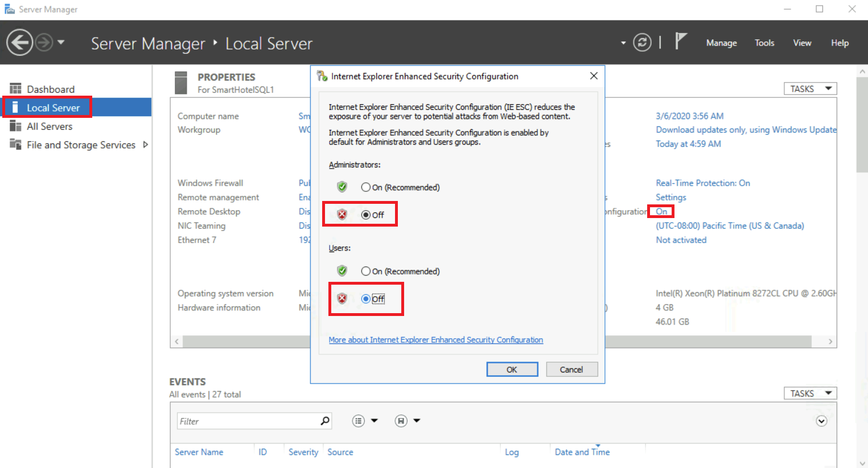Open the View menu
868x468 pixels.
[802, 43]
